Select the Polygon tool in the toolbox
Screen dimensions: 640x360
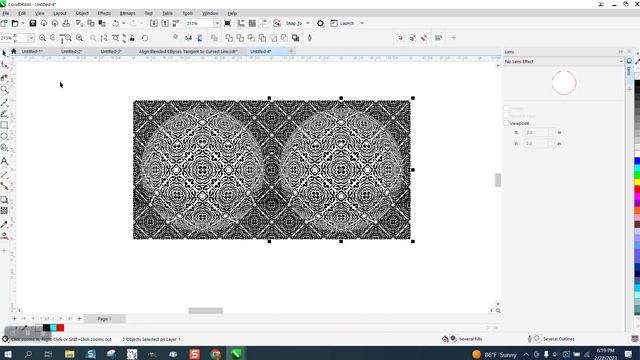(4, 148)
